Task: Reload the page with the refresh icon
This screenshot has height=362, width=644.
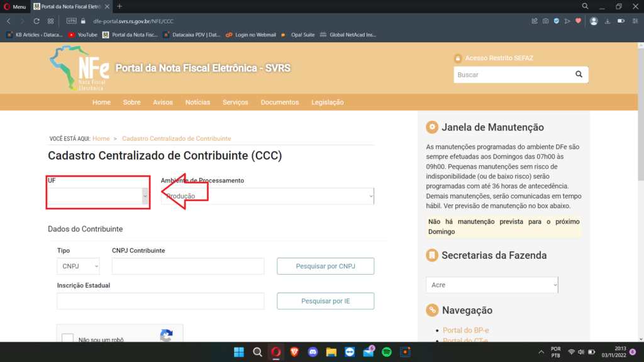Action: point(36,21)
